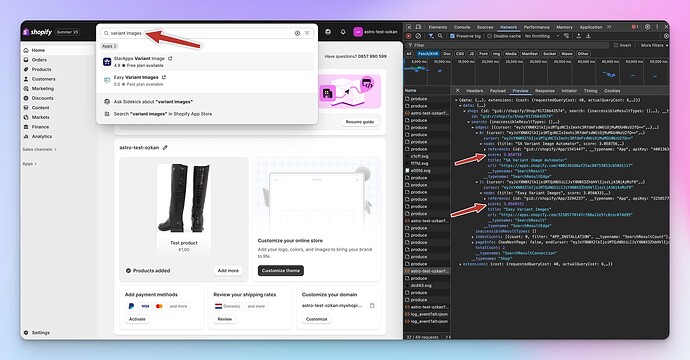Toggle the JS request filter

(471, 54)
